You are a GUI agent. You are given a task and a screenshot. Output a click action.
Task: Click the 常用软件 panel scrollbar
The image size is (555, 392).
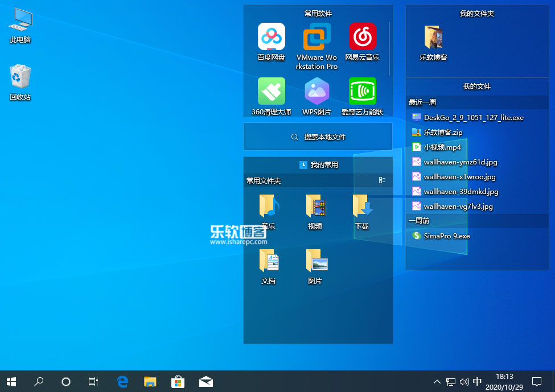pyautogui.click(x=389, y=49)
